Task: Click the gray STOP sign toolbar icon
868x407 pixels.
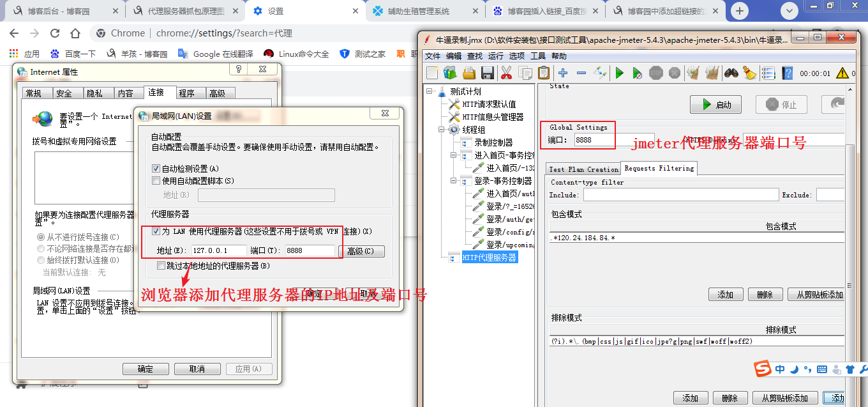Action: pos(655,73)
